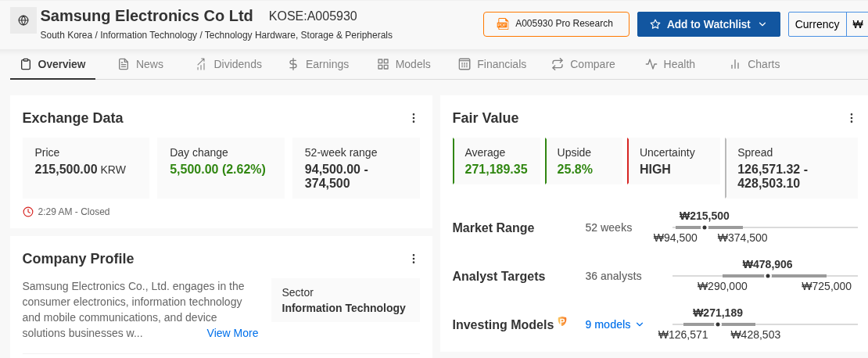Click the South Korea / Information Technology breadcrumb

click(x=217, y=35)
